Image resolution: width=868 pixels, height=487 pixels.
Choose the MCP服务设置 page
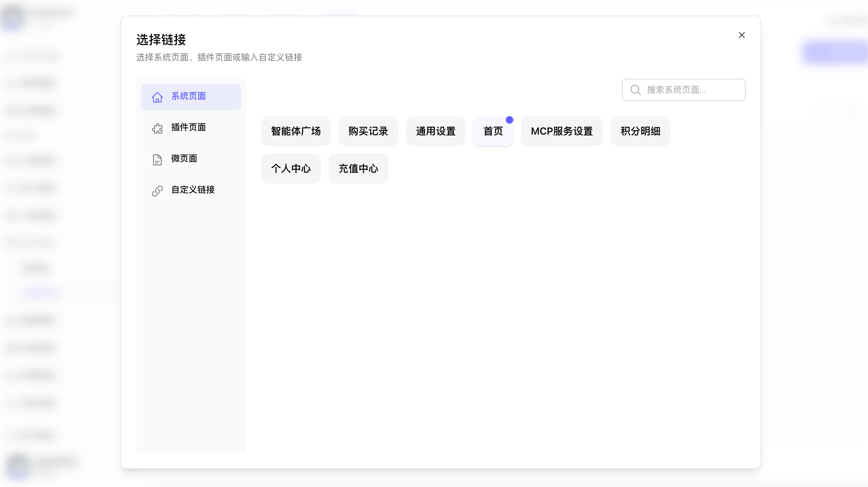pos(561,131)
